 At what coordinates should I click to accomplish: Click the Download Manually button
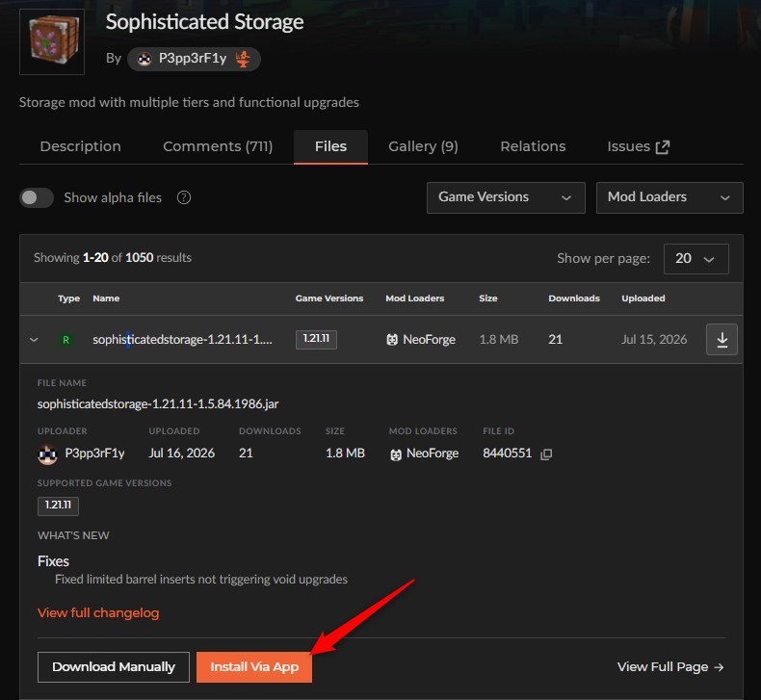click(114, 667)
